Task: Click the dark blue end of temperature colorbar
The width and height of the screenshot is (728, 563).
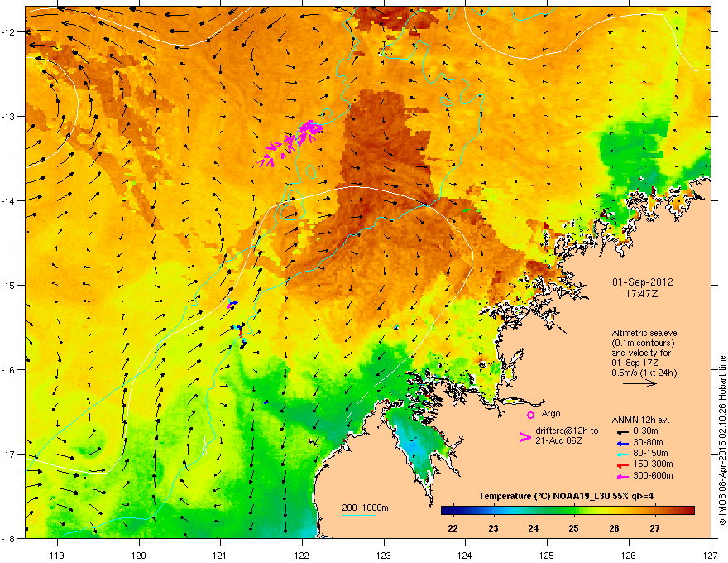Action: pos(447,511)
